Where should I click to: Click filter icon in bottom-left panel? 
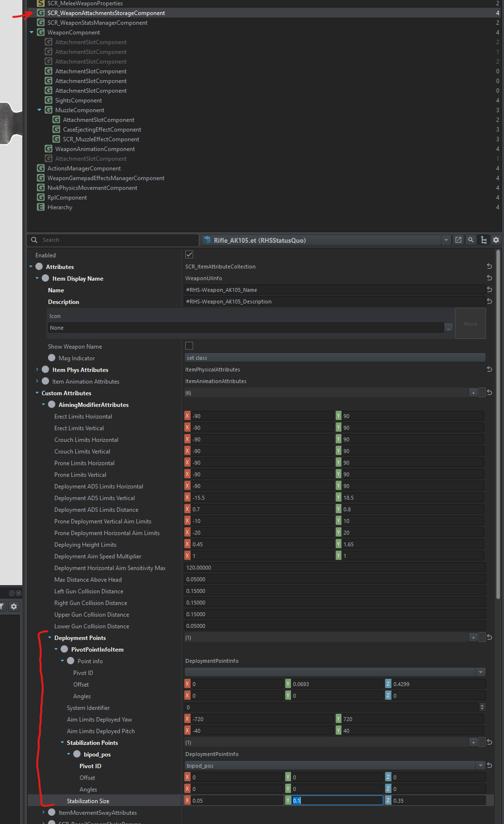click(2, 606)
